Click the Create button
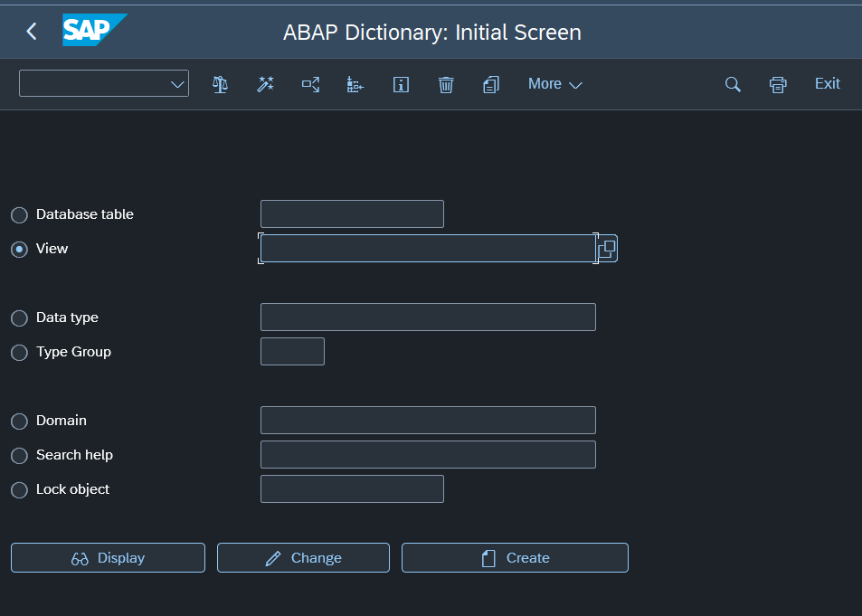The height and width of the screenshot is (616, 862). [x=514, y=557]
